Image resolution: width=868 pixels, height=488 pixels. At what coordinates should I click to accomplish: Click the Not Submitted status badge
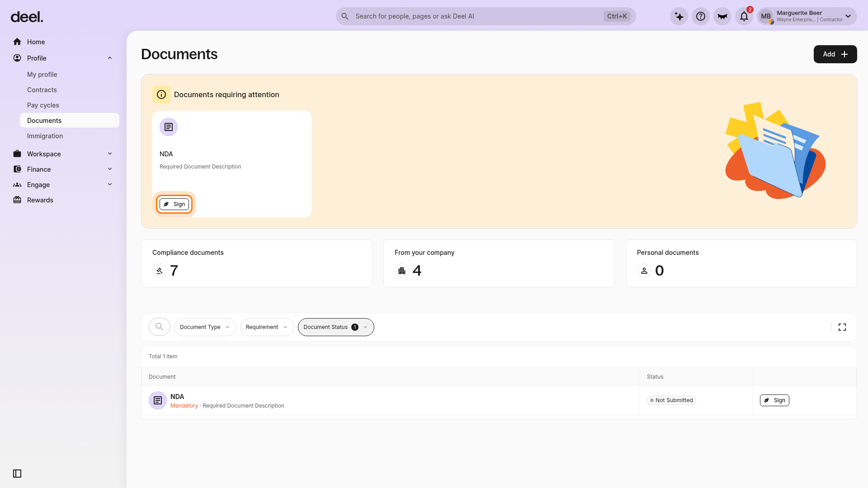point(671,400)
